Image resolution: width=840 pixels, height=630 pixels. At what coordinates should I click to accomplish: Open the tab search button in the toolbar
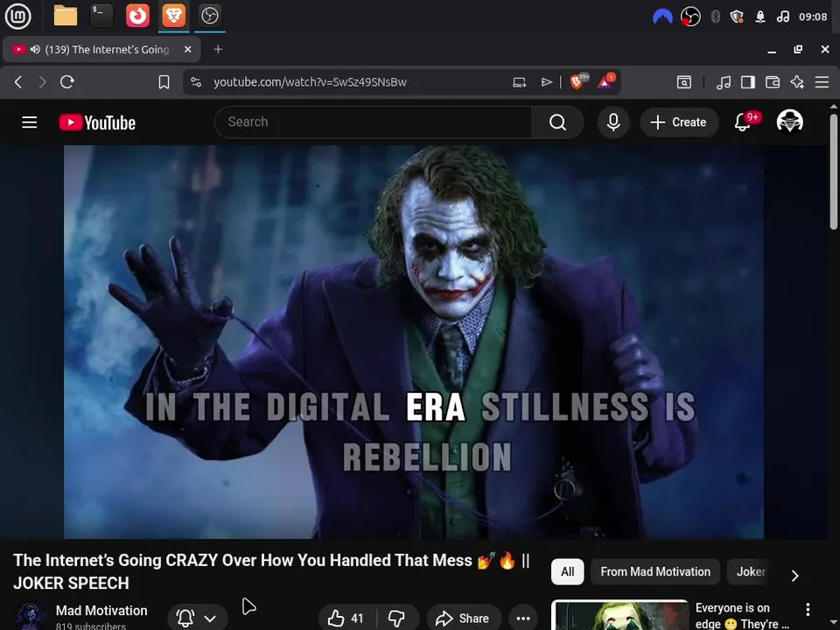(x=684, y=82)
